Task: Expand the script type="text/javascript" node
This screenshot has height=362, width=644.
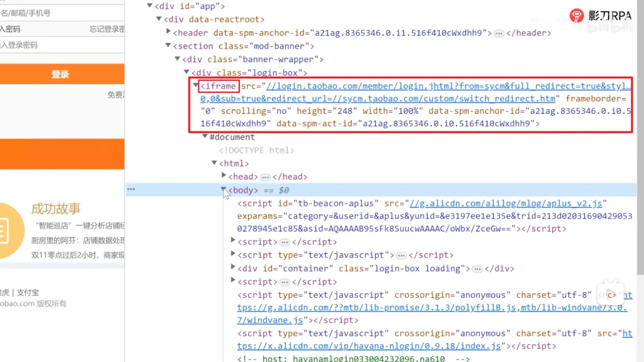Action: click(233, 254)
